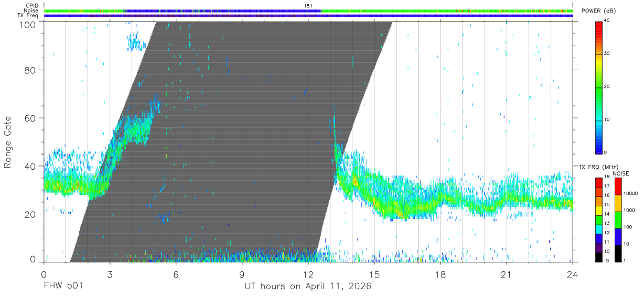This screenshot has height=297, width=644.
Task: Click the TX Freq row label
Action: 28,16
